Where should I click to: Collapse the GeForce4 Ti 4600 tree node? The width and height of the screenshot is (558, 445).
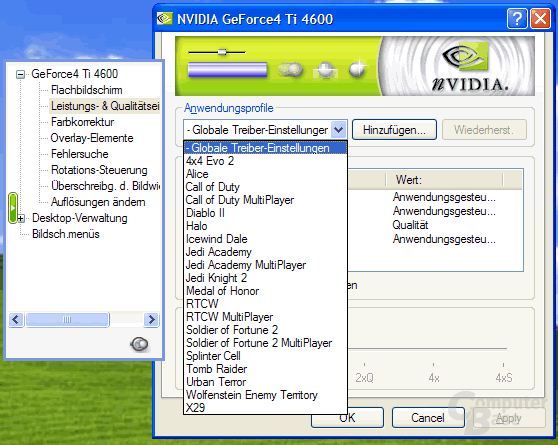coord(20,74)
